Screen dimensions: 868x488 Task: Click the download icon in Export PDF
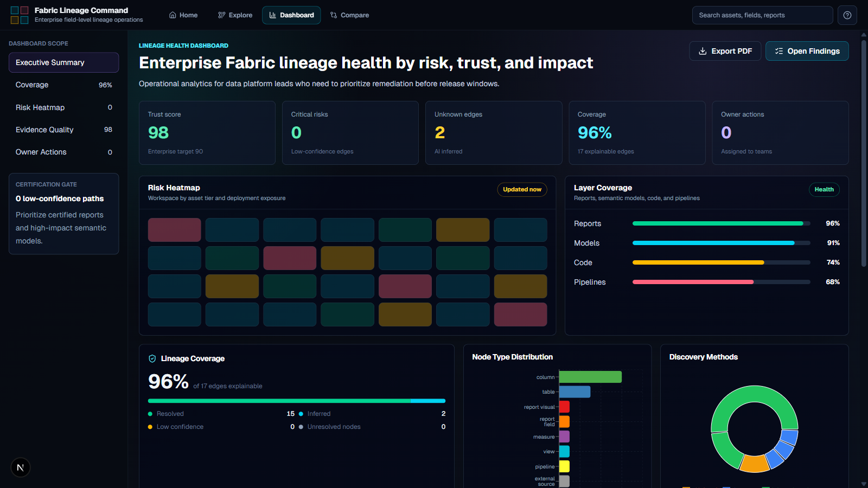pyautogui.click(x=703, y=51)
